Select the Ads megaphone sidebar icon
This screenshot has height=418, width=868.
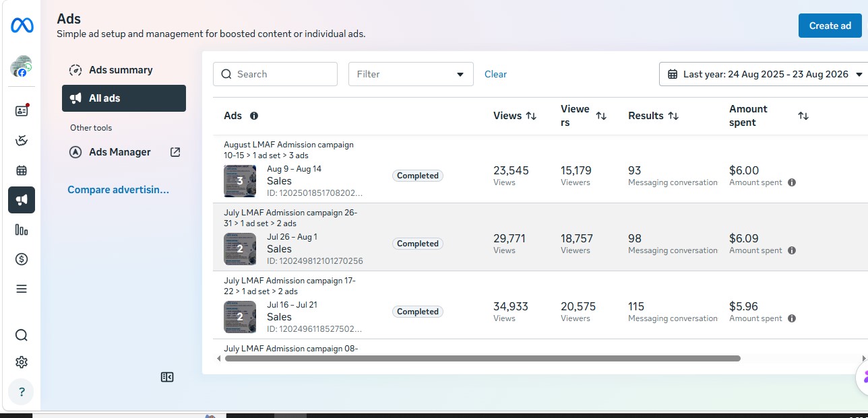coord(22,200)
